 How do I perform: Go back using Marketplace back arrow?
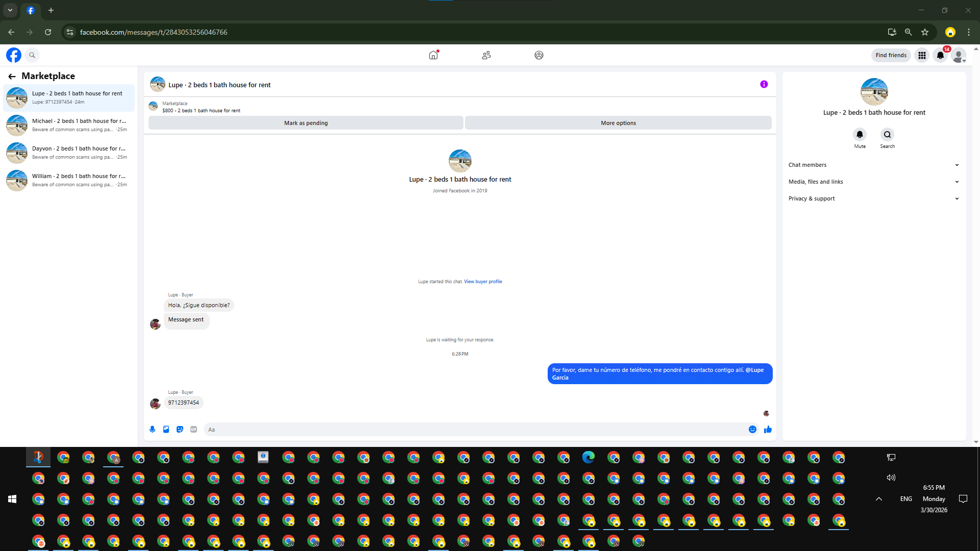click(x=12, y=76)
